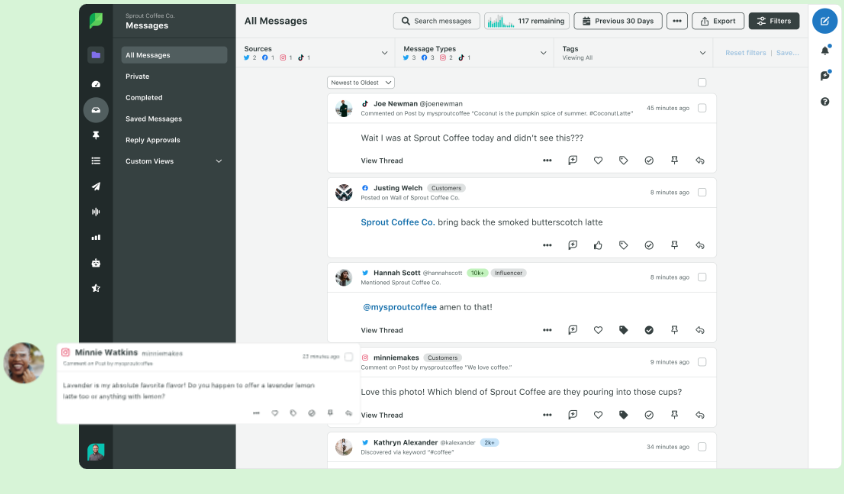This screenshot has height=494, width=844.
Task: Click the Save... filters link
Action: pyautogui.click(x=787, y=53)
